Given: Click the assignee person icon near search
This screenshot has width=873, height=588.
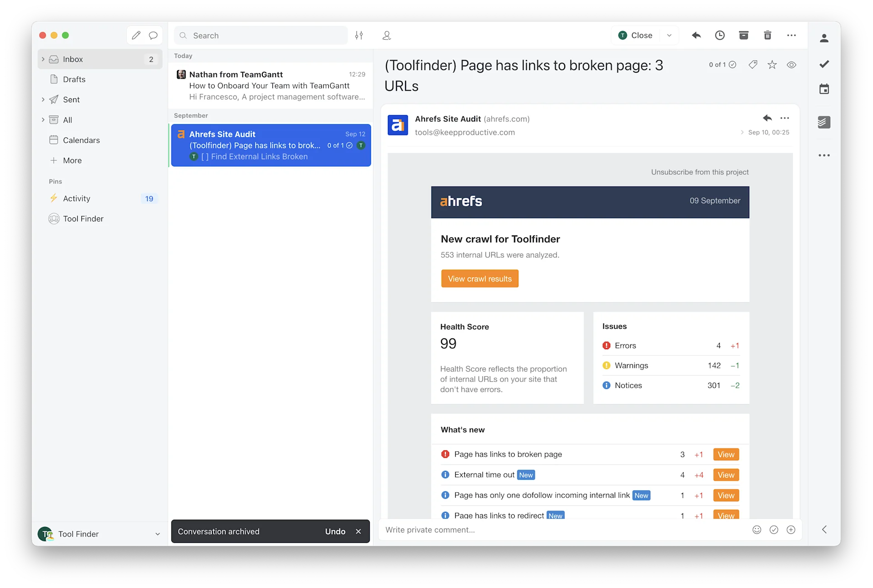Looking at the screenshot, I should (x=386, y=35).
